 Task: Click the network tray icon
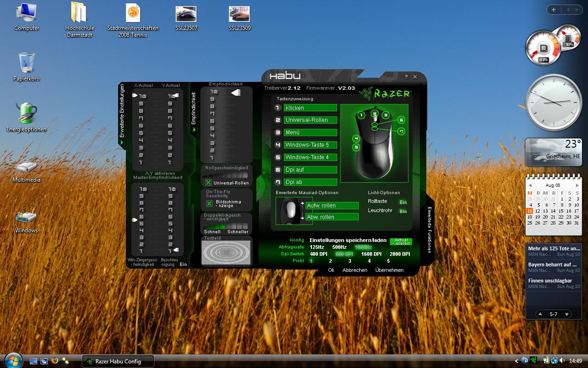(554, 361)
